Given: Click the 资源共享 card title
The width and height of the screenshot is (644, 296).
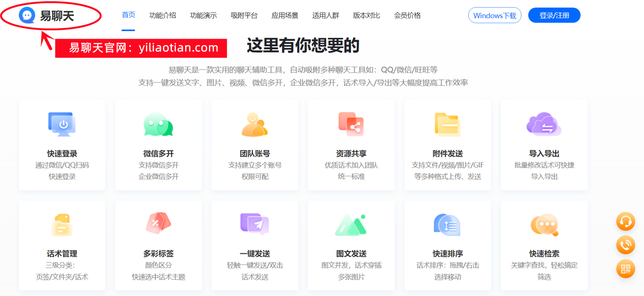Looking at the screenshot, I should pyautogui.click(x=351, y=153).
